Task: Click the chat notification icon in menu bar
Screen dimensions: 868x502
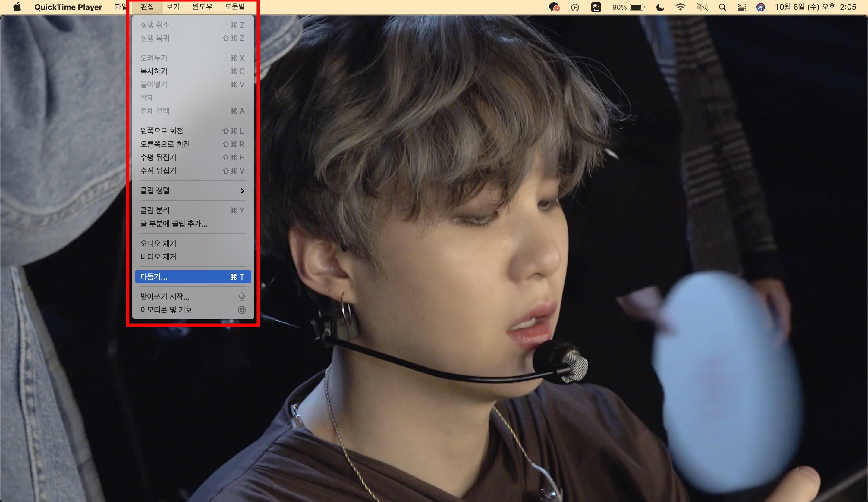Action: coord(554,7)
